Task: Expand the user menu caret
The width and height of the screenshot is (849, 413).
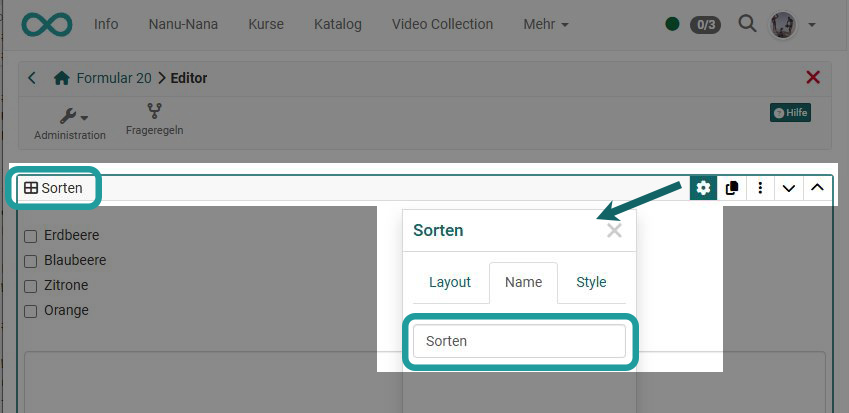Action: 812,25
